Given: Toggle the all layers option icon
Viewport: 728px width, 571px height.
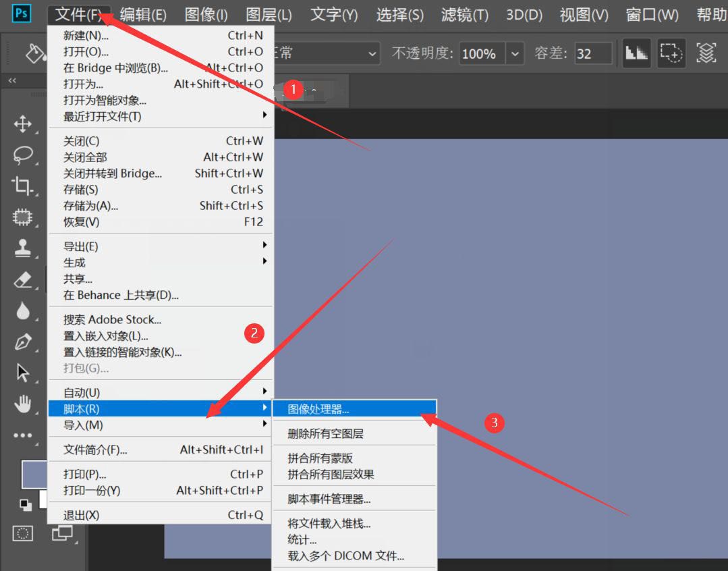Looking at the screenshot, I should click(706, 53).
